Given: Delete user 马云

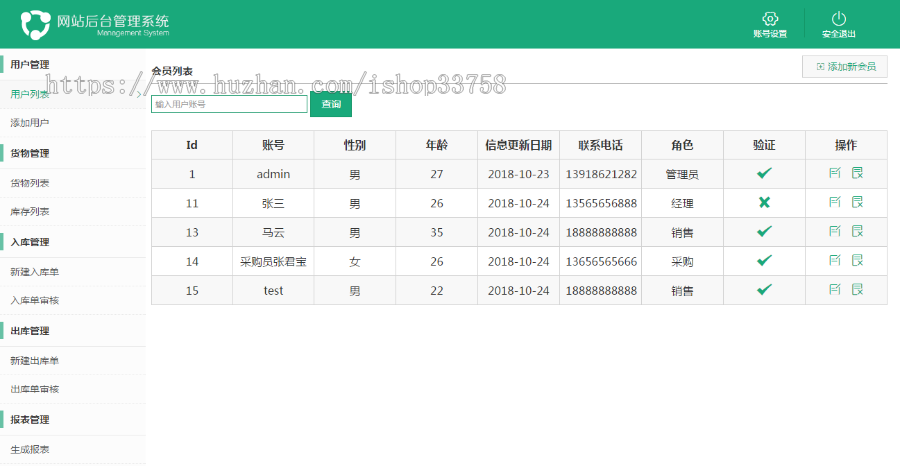Looking at the screenshot, I should pyautogui.click(x=857, y=231).
